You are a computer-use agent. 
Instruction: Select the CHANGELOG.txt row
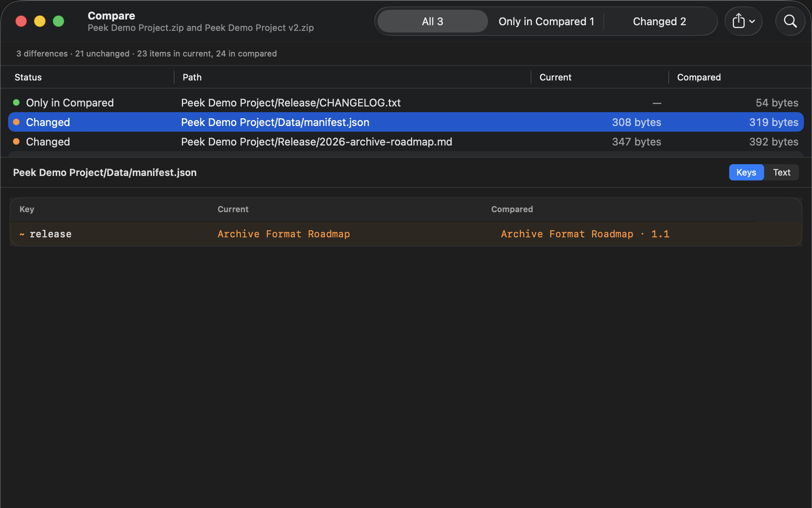click(406, 103)
